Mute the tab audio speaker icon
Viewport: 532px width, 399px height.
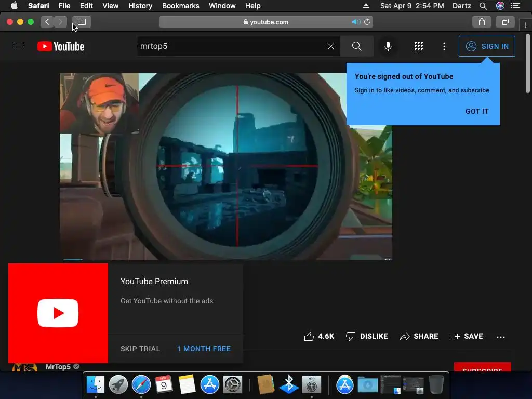(x=356, y=22)
